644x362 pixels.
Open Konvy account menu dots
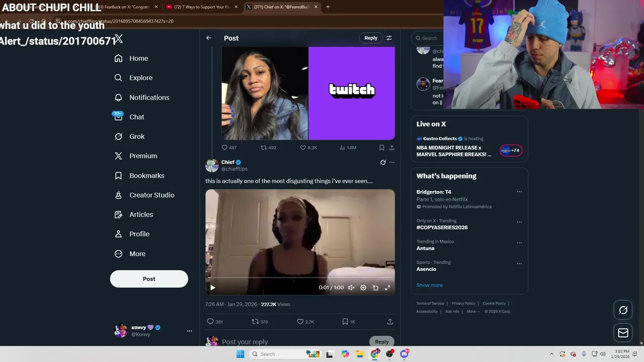tap(190, 331)
